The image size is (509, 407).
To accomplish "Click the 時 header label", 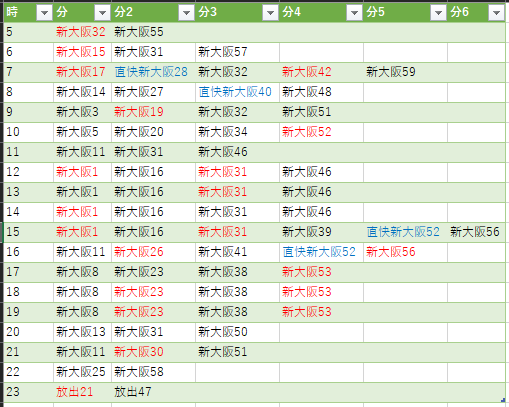I will click(12, 12).
